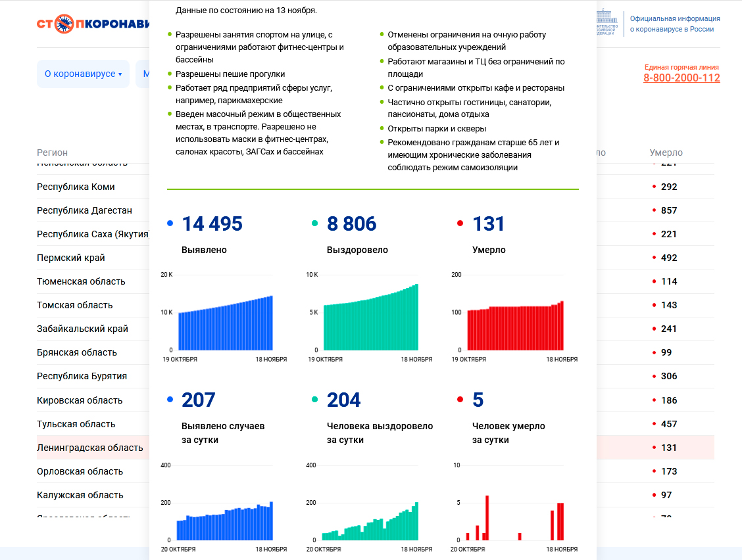742x560 pixels.
Task: Open the partially hidden menu next to «О коронавирусе»
Action: (143, 74)
